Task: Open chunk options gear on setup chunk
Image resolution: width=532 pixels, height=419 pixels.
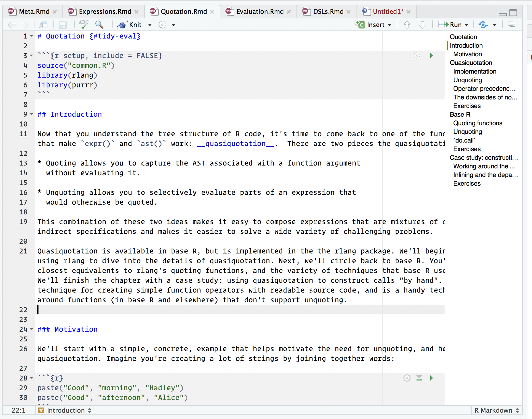Action: [417, 55]
